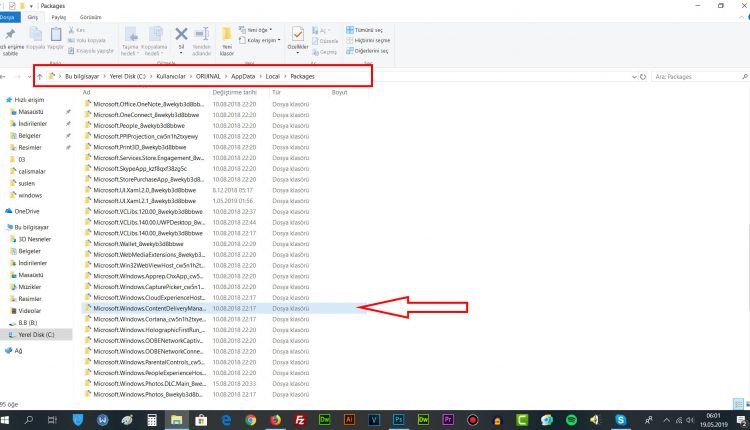This screenshot has width=750, height=430.
Task: Click the Geçmiş history command
Action: [325, 52]
